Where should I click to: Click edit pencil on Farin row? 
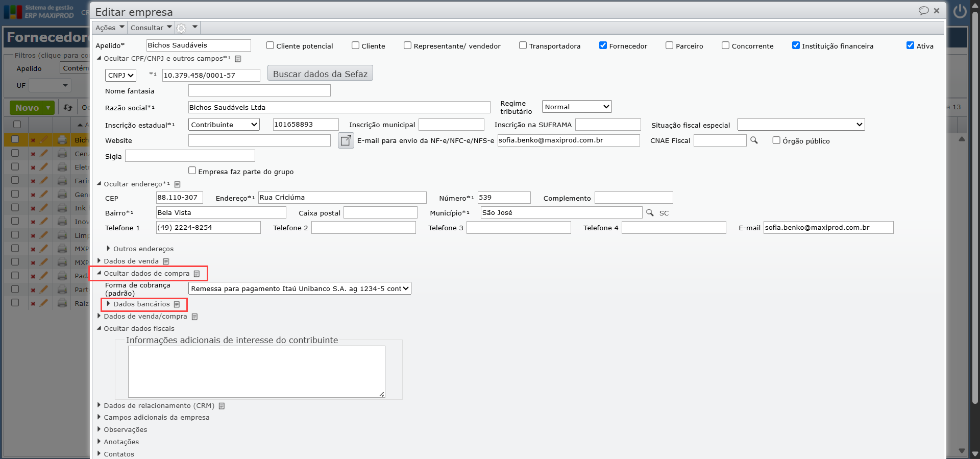point(44,180)
